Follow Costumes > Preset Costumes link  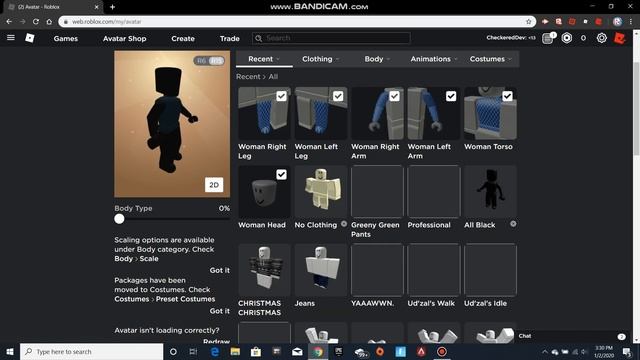pos(164,299)
